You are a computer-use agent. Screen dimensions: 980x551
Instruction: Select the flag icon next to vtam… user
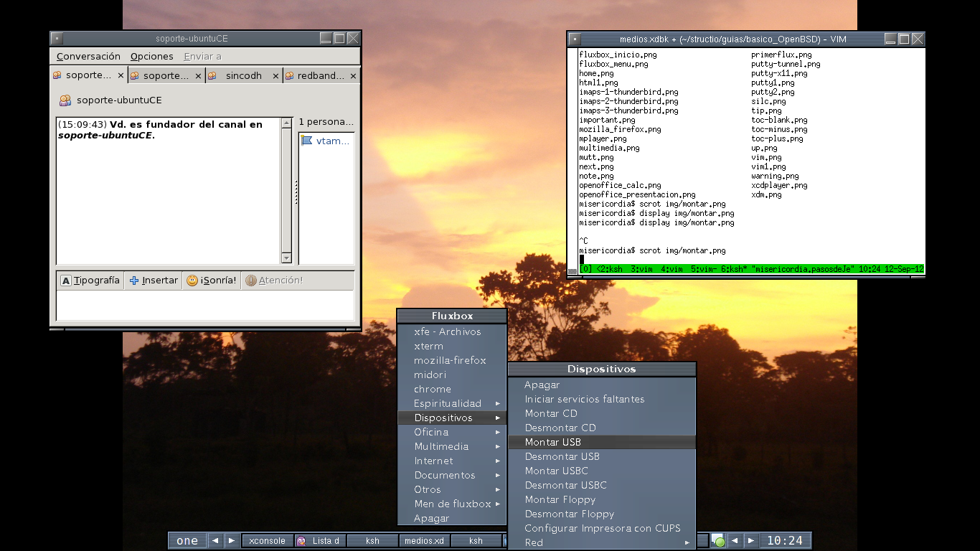pyautogui.click(x=307, y=141)
